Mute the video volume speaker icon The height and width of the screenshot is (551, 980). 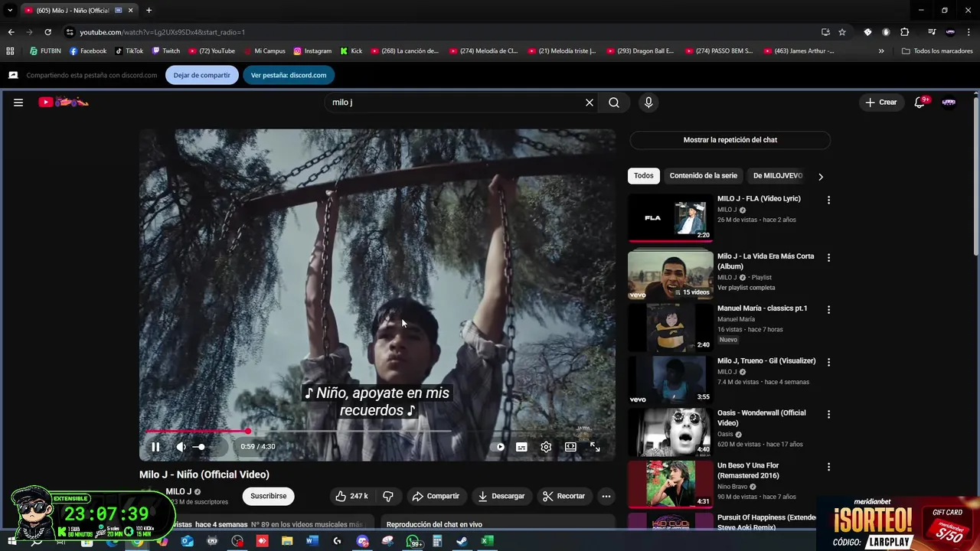click(x=181, y=447)
